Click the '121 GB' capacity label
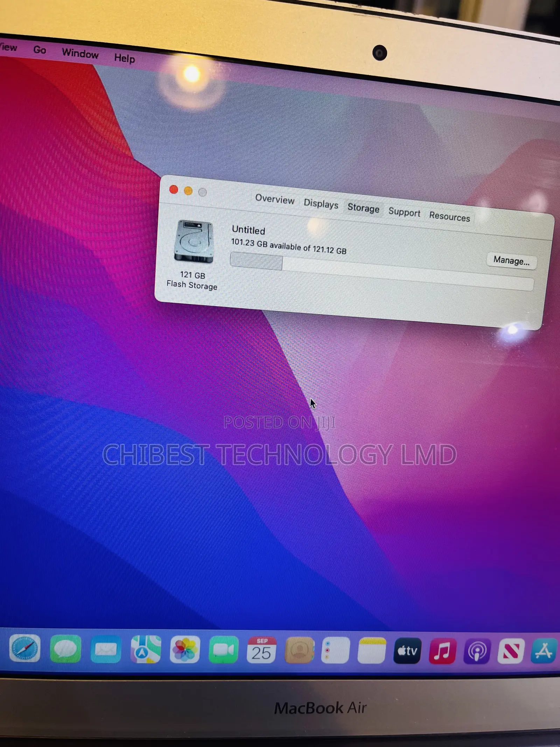 point(192,275)
